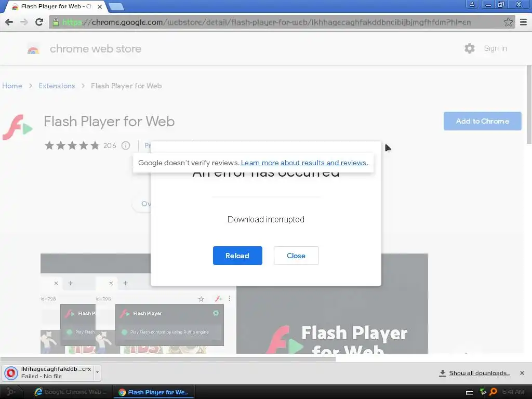Click the Chrome user profile icon in title bar
This screenshot has width=532, height=399.
coord(472,4)
